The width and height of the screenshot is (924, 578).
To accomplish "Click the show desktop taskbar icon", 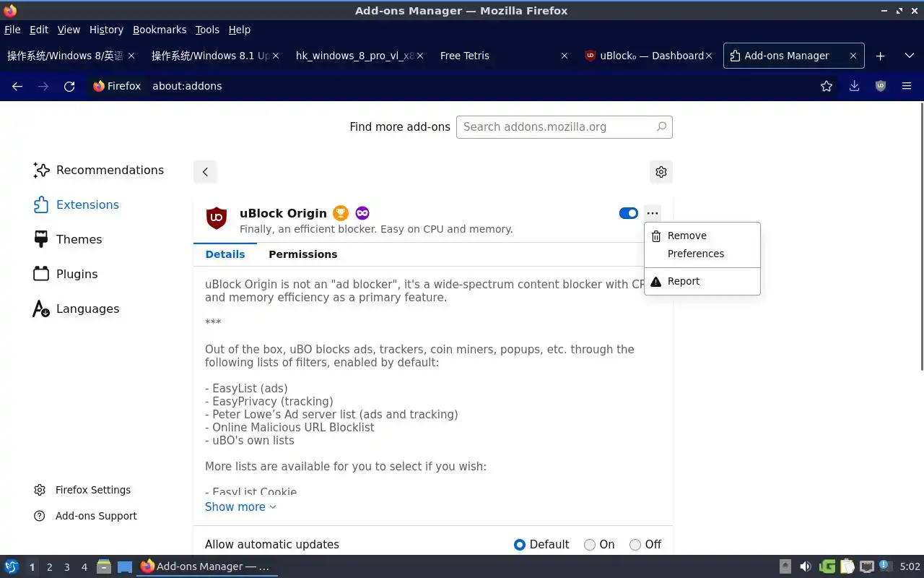I will 125,566.
